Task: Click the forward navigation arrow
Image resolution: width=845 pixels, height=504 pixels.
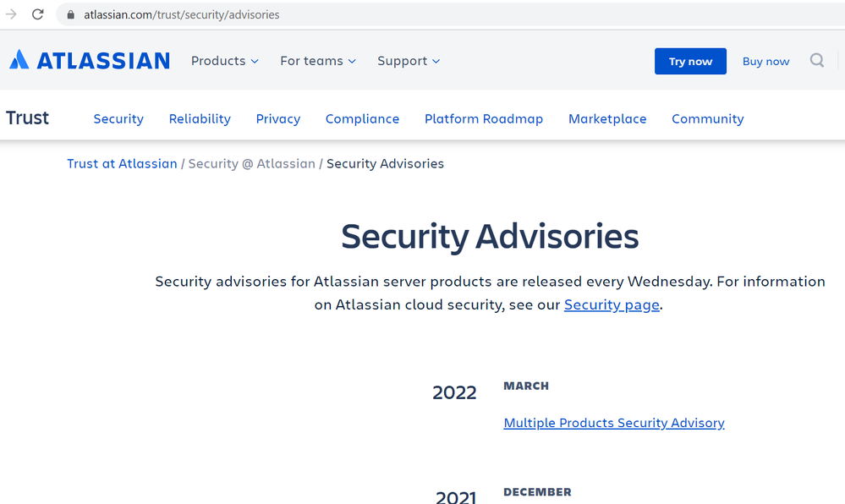Action: coord(11,14)
